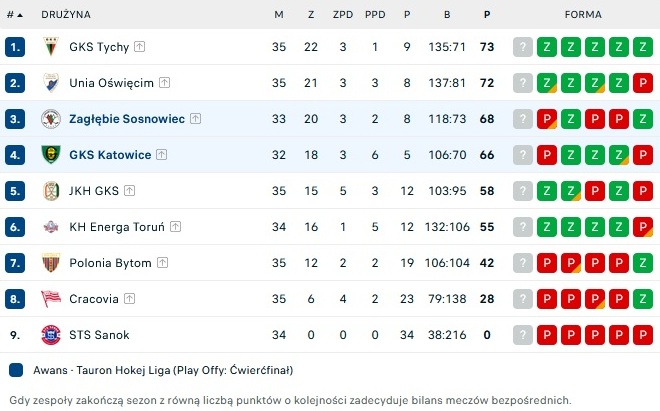Open the Zagłębie Sosnowiec team link

point(127,119)
